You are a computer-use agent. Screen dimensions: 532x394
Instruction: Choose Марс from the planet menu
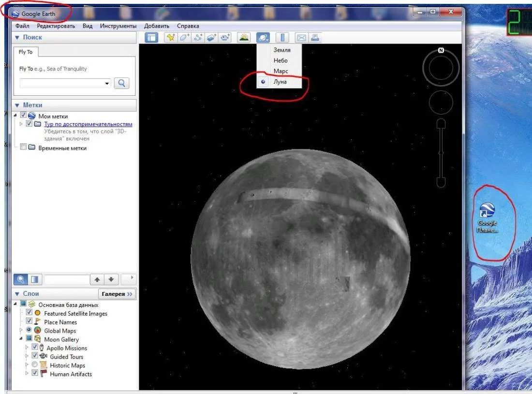point(281,71)
